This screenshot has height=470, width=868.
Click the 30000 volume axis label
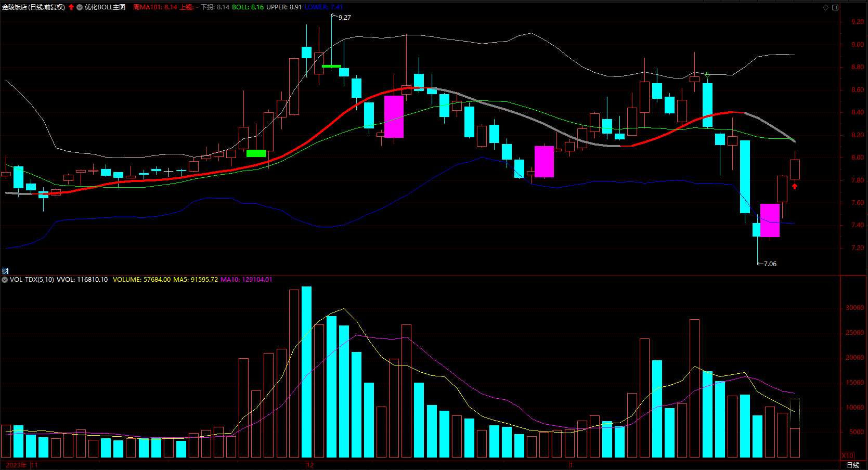[x=855, y=308]
